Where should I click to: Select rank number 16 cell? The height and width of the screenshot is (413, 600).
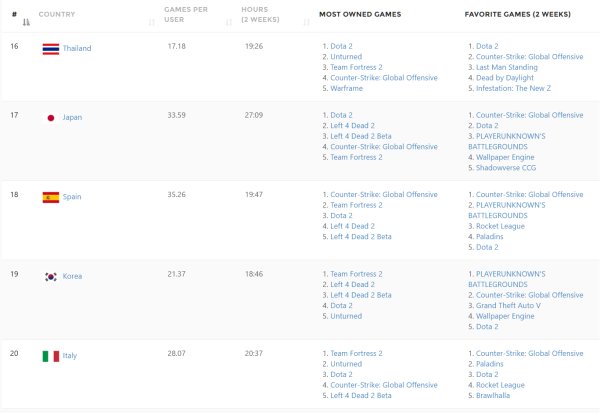[x=14, y=46]
